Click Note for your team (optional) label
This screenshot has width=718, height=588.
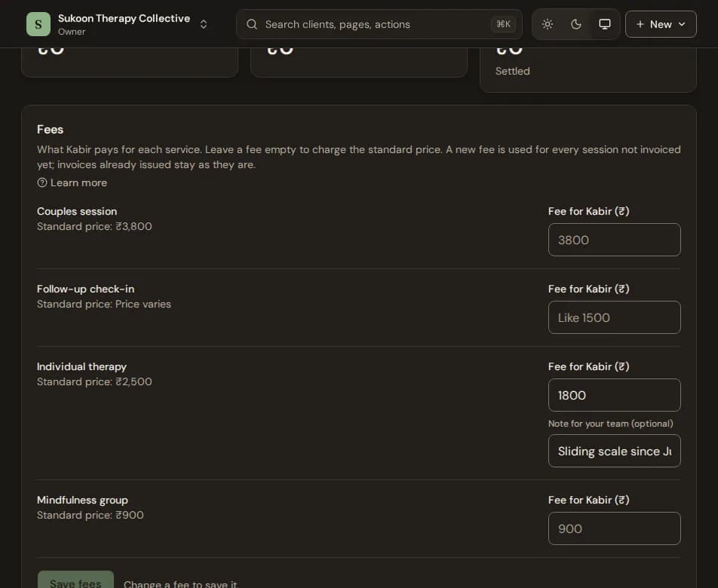pyautogui.click(x=610, y=424)
